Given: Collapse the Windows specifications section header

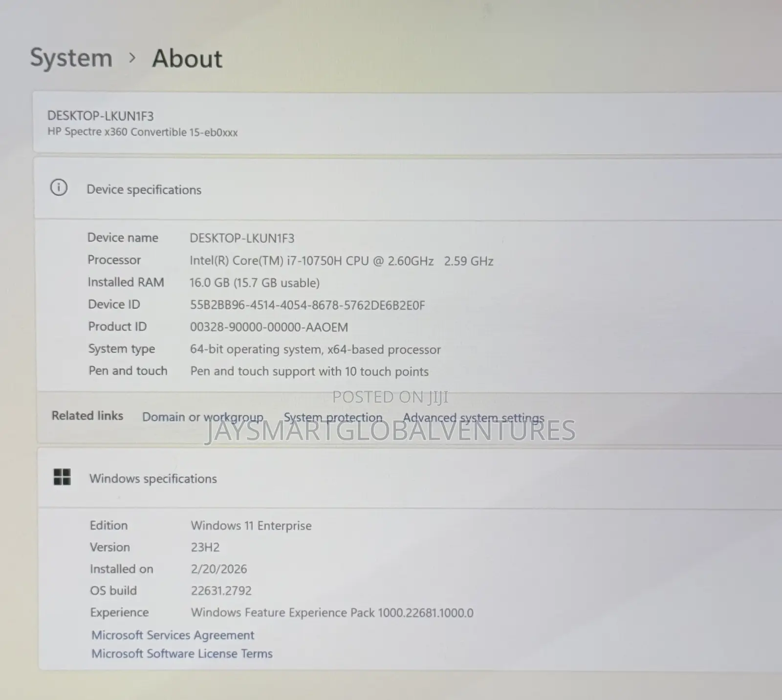Looking at the screenshot, I should pos(410,478).
